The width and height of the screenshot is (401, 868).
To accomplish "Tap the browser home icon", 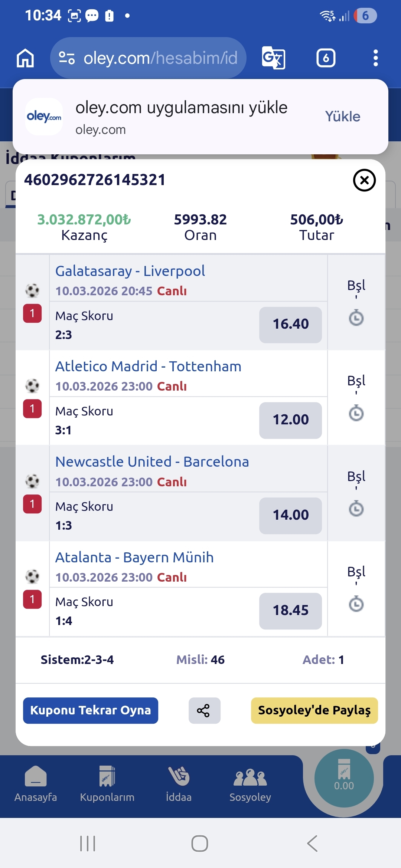I will [25, 58].
